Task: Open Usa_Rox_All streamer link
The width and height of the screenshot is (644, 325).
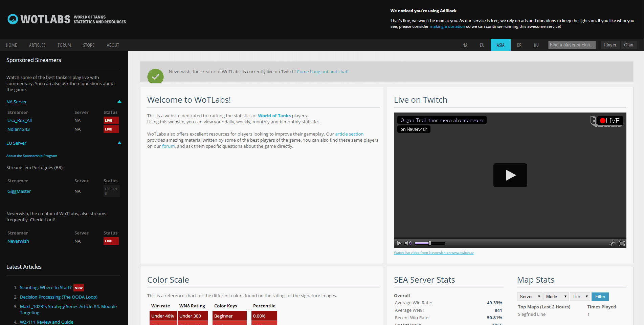Action: point(20,120)
